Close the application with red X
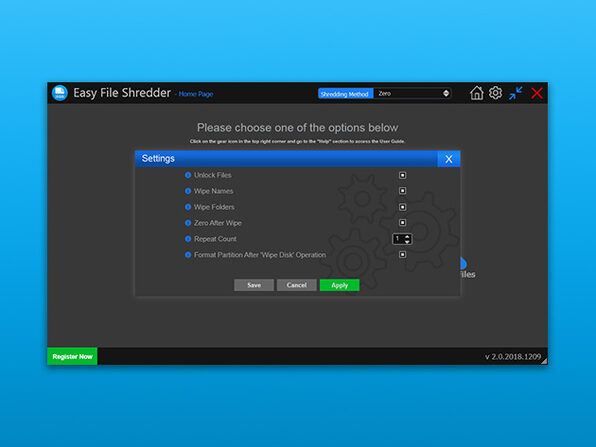The width and height of the screenshot is (596, 447). point(537,93)
